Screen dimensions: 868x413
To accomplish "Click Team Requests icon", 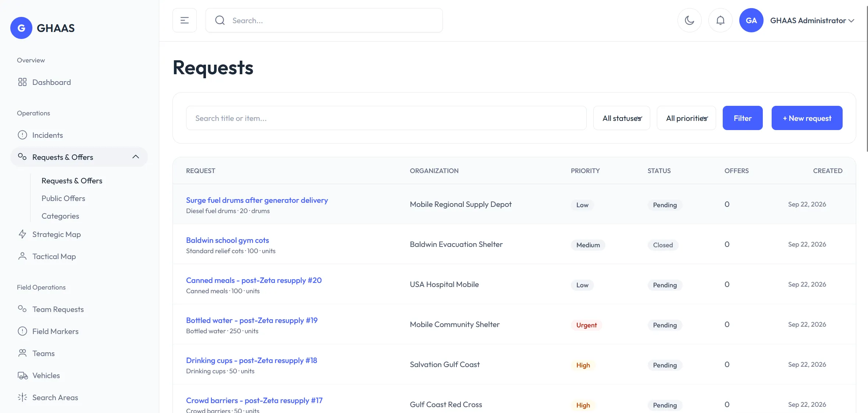I will coord(22,309).
